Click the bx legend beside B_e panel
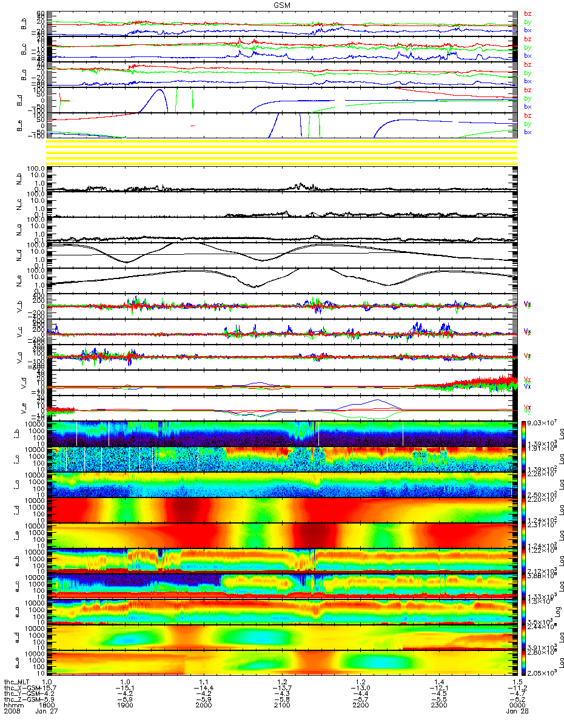The width and height of the screenshot is (564, 728). click(x=527, y=132)
